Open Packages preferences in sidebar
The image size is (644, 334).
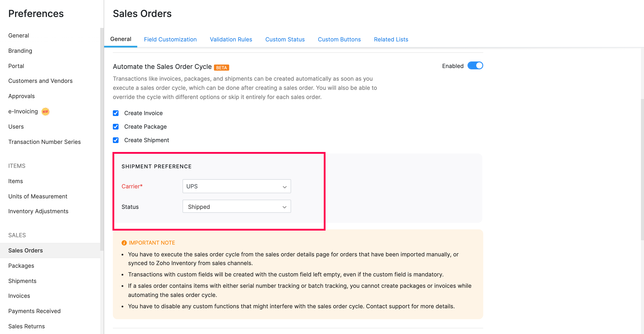click(21, 266)
